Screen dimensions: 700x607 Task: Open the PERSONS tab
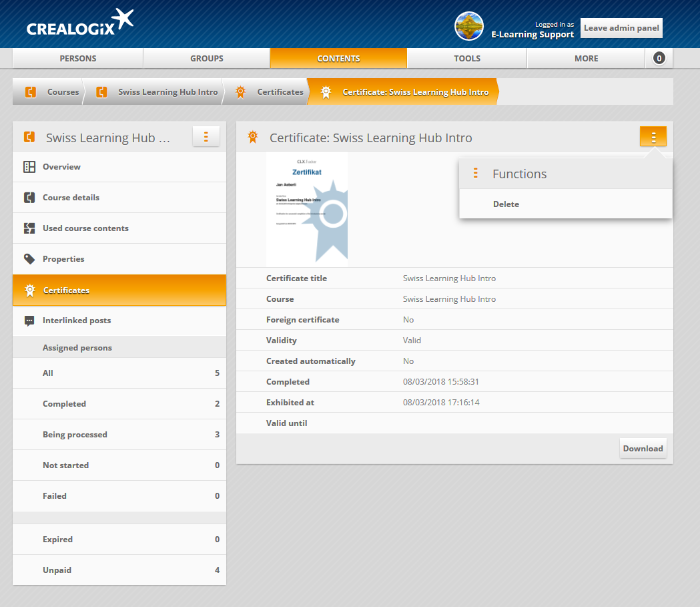[x=77, y=59]
